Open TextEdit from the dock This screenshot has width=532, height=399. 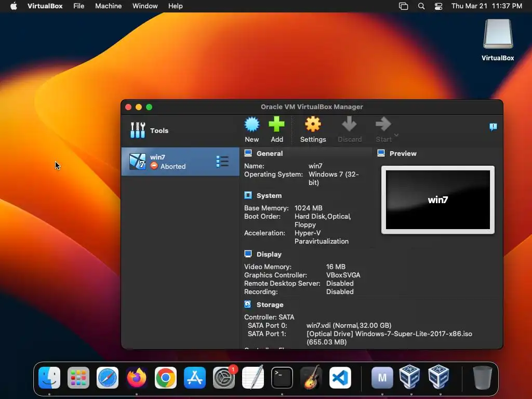[x=253, y=378]
